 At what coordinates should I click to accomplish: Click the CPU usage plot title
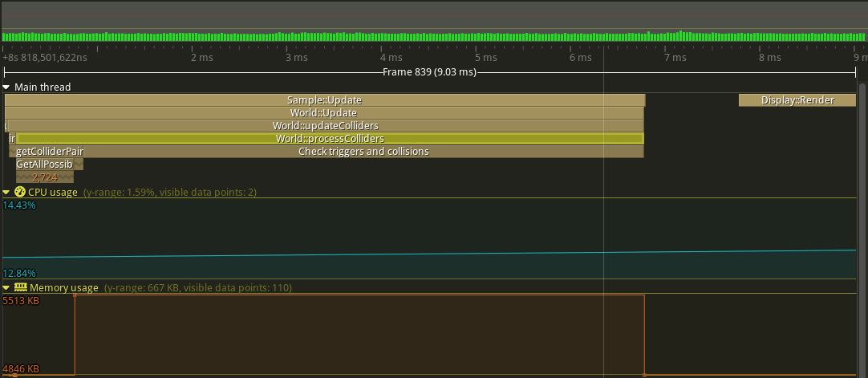tap(53, 192)
